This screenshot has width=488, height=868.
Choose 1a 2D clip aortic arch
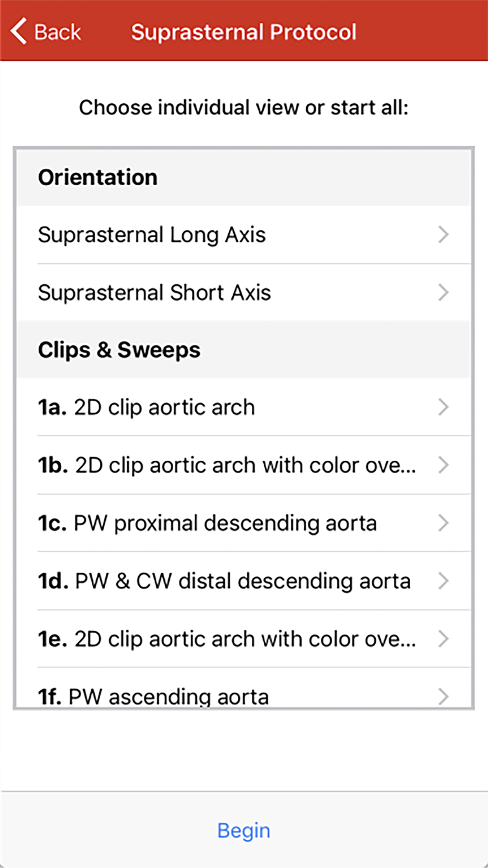(146, 407)
